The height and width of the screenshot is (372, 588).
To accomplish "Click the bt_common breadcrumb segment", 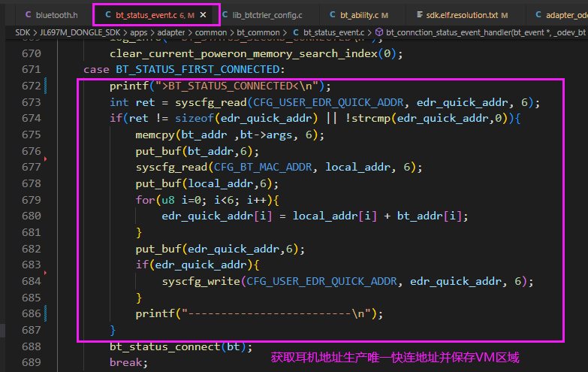I will point(258,32).
